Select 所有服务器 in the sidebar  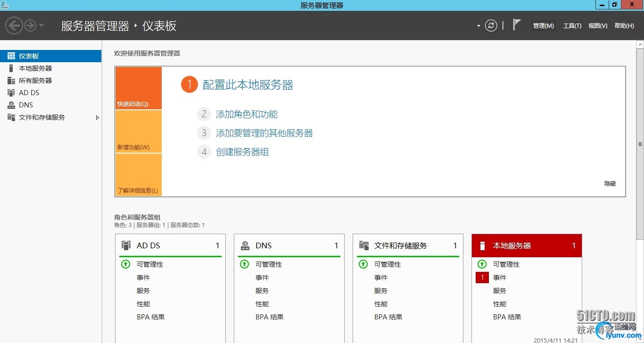[50, 81]
